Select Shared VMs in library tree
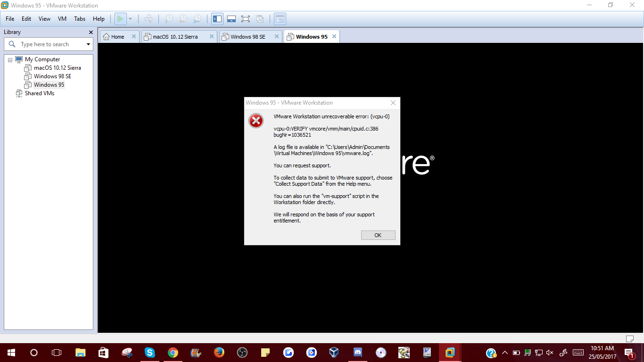Image resolution: width=644 pixels, height=362 pixels. 40,93
